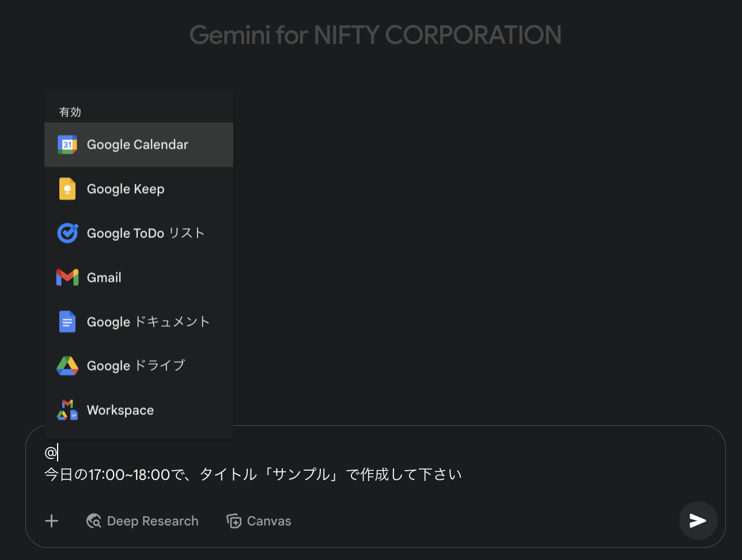
Task: Click the plus icon to add attachment
Action: click(52, 521)
